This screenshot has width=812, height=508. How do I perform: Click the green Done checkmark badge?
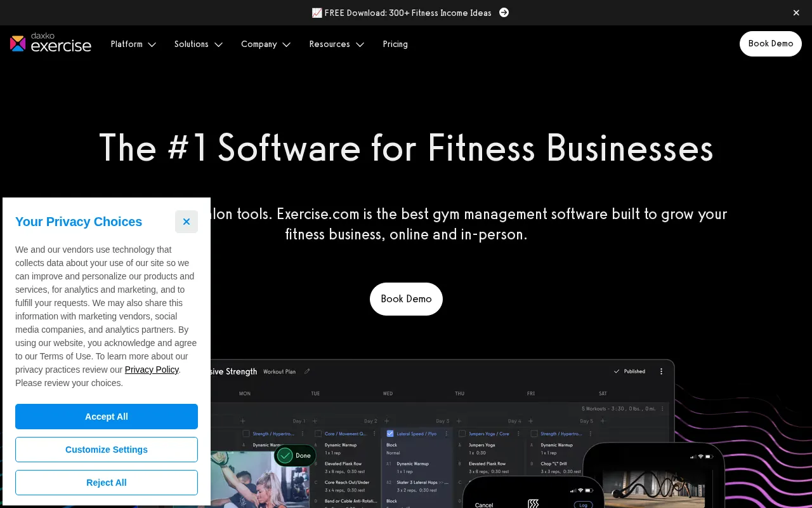[x=296, y=455]
